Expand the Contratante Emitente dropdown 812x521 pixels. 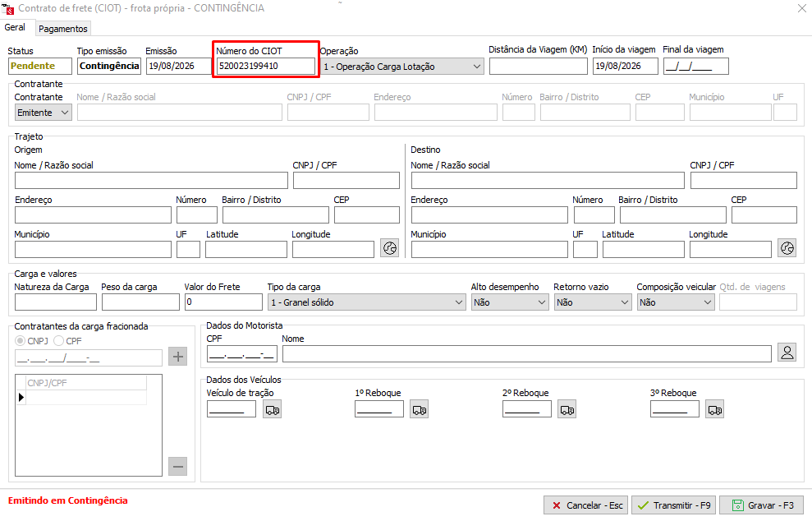tap(43, 113)
